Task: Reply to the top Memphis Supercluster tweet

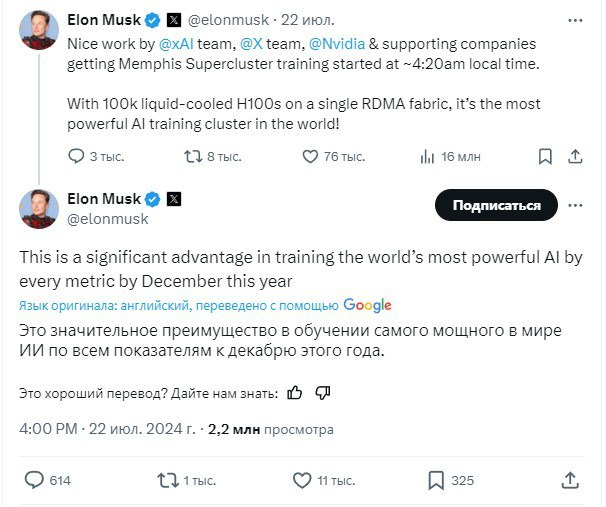Action: (x=76, y=156)
